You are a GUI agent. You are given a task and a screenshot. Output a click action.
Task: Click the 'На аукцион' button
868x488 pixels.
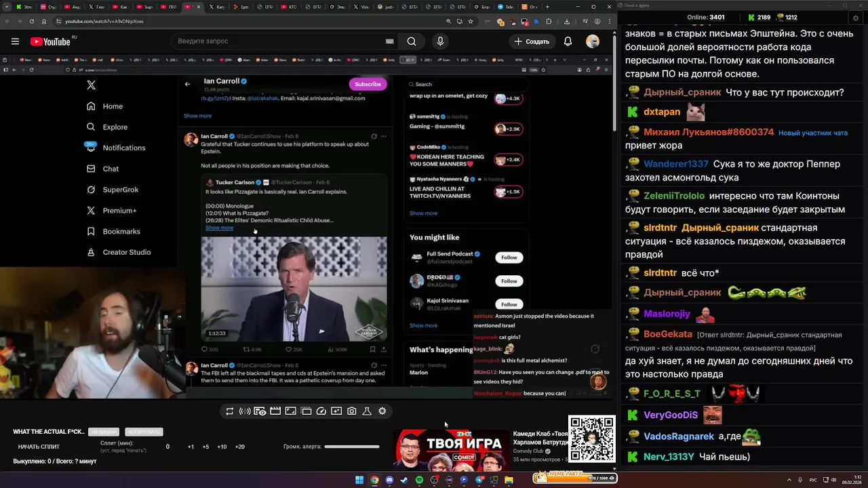(x=103, y=432)
